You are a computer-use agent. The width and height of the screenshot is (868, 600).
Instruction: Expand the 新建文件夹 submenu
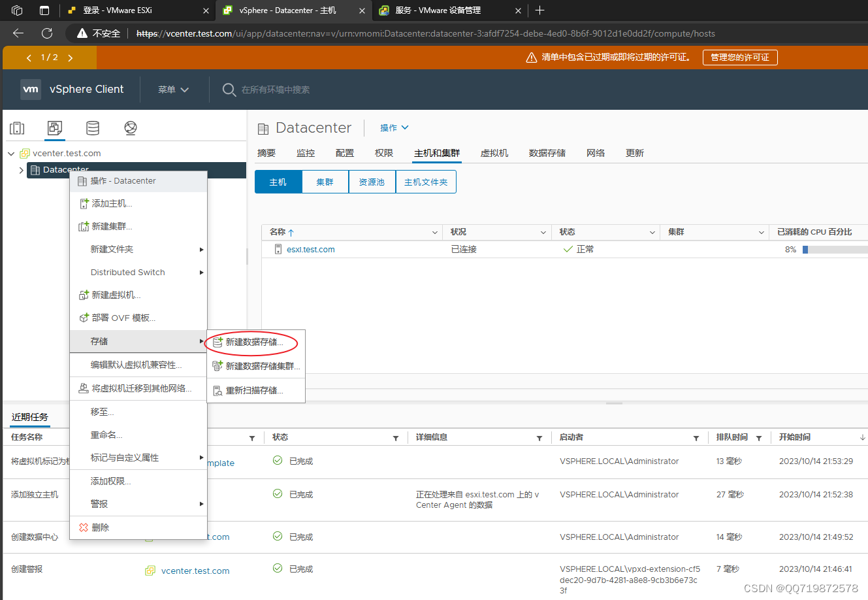(x=138, y=250)
